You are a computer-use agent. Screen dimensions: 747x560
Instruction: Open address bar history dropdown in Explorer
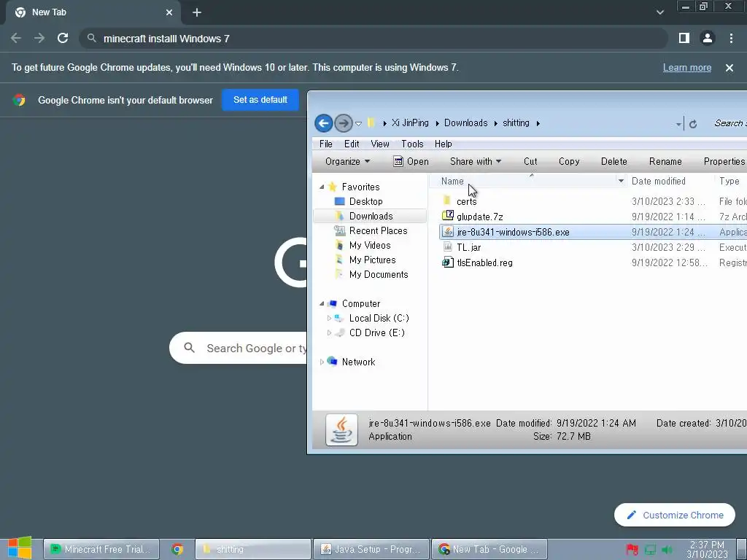pos(678,124)
